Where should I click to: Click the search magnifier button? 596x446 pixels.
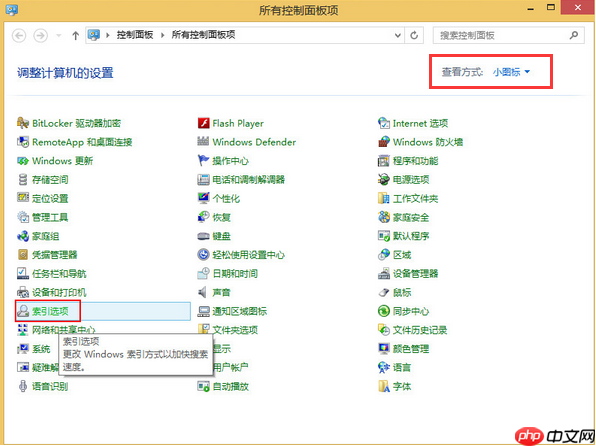(x=574, y=35)
